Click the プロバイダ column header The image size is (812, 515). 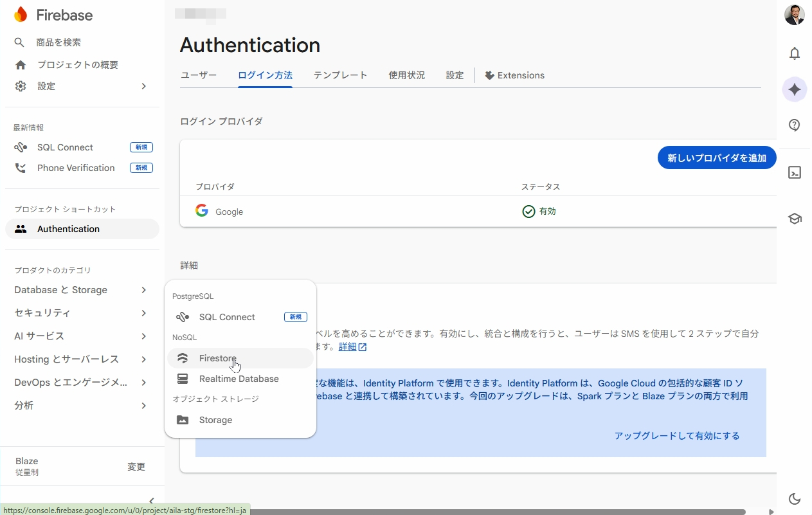tap(215, 187)
